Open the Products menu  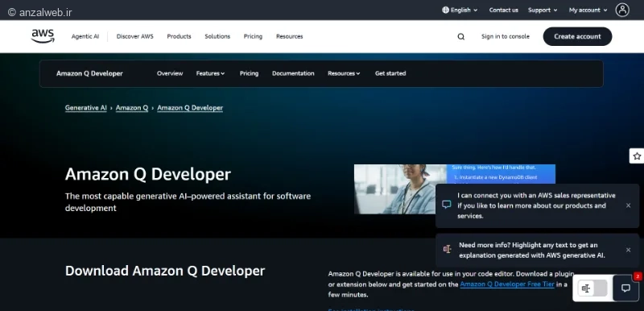pos(179,36)
